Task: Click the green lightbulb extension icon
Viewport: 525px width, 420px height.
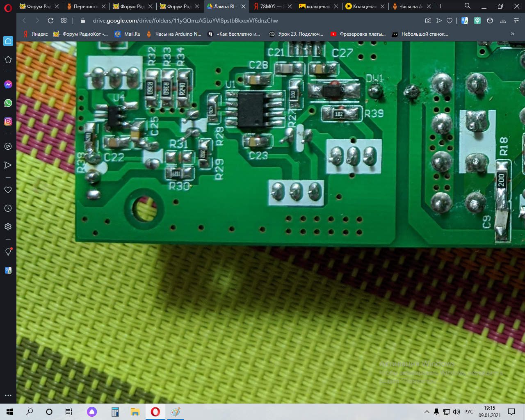Action: (x=477, y=21)
